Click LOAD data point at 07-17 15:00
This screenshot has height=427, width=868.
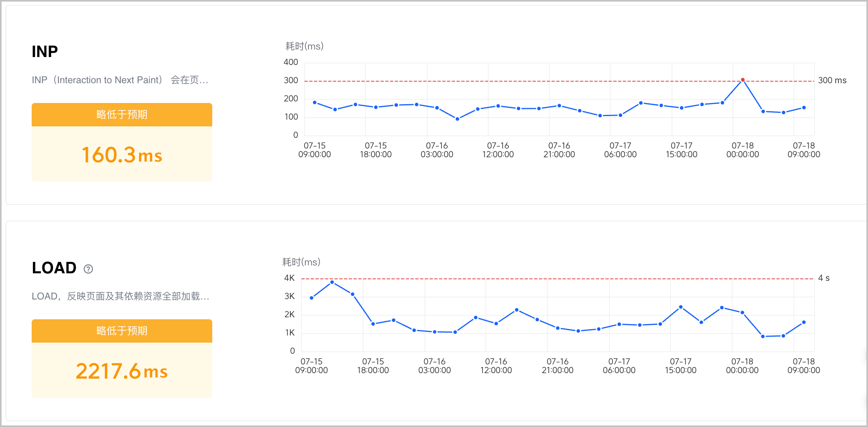(681, 307)
